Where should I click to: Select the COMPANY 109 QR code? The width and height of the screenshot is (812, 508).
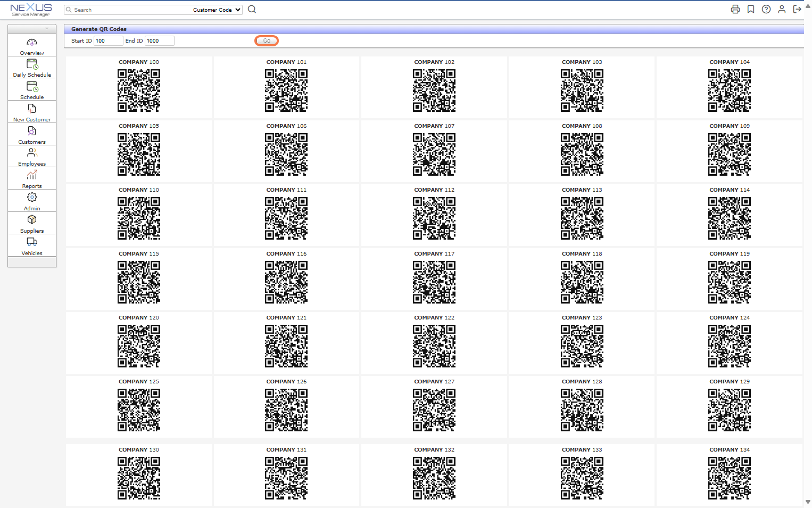pos(730,154)
